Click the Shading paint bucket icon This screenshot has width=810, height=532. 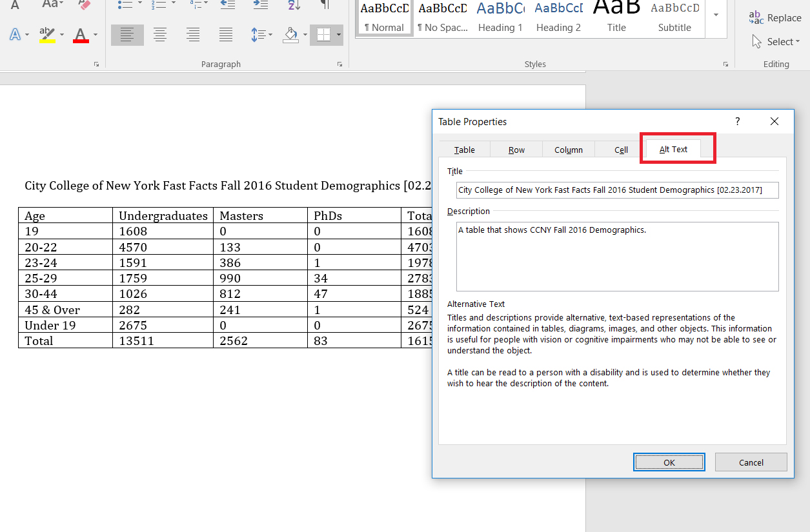click(x=291, y=35)
